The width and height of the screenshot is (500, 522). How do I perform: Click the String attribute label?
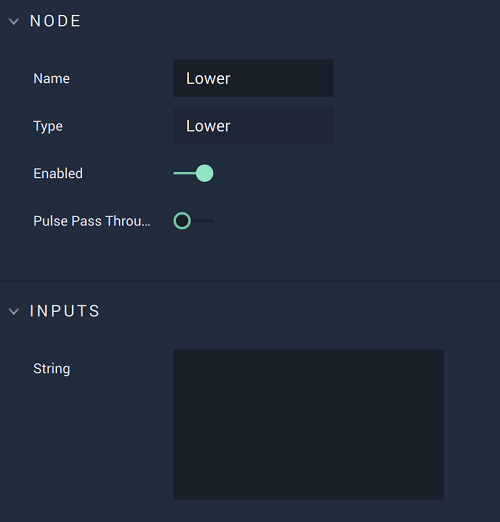click(52, 369)
